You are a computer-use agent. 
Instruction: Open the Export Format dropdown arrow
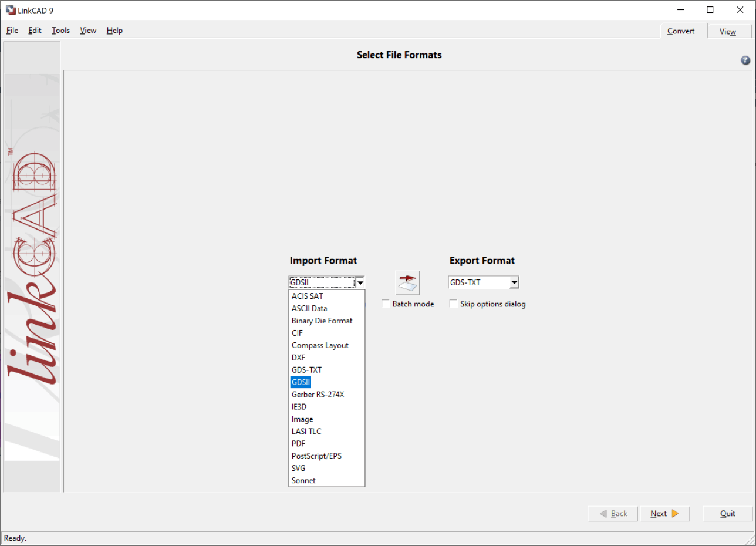(514, 282)
